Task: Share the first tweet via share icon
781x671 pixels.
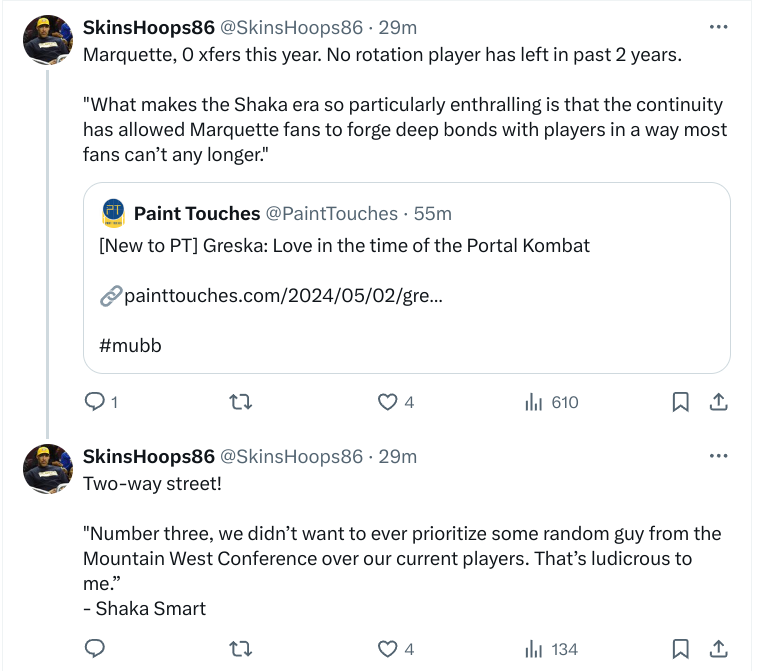Action: click(718, 402)
